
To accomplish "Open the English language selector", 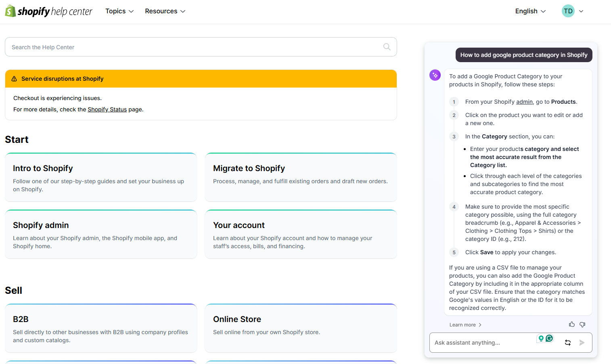I will tap(530, 11).
